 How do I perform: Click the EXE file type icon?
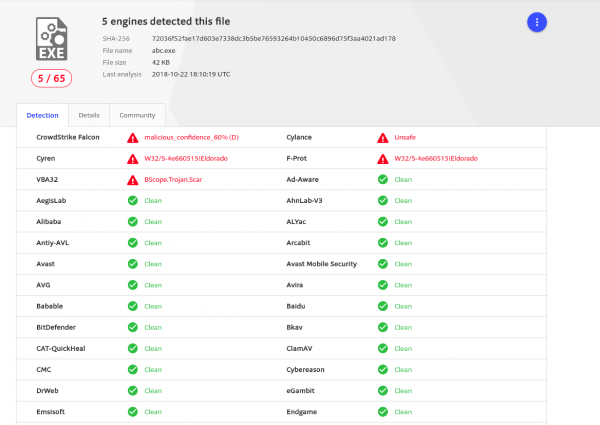(52, 39)
